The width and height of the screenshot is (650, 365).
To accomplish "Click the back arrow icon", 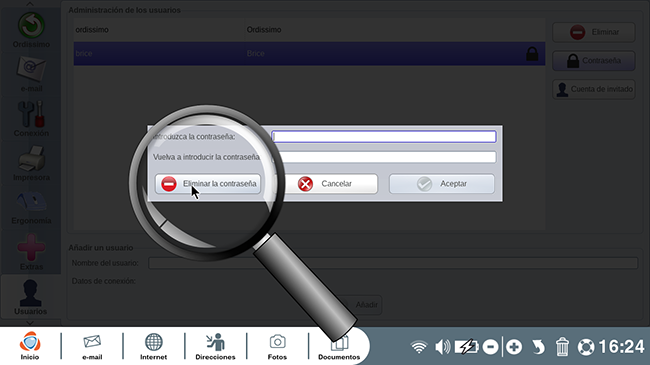I will (x=538, y=347).
